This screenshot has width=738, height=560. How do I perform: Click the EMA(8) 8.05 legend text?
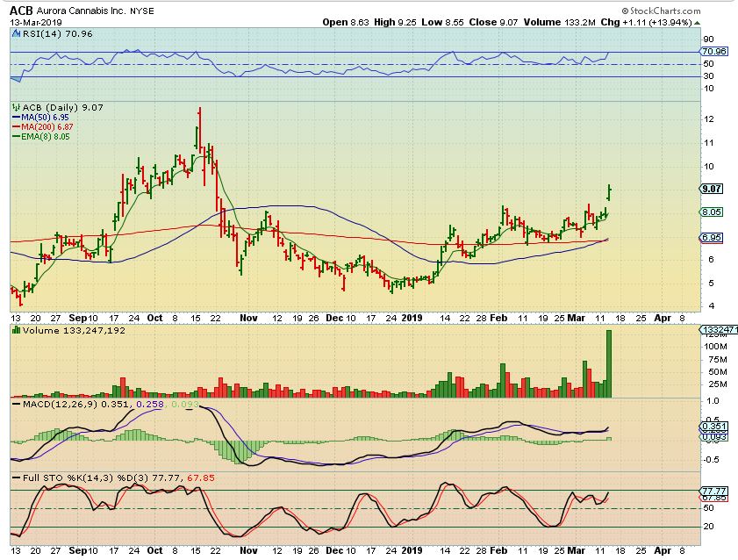tap(46, 137)
